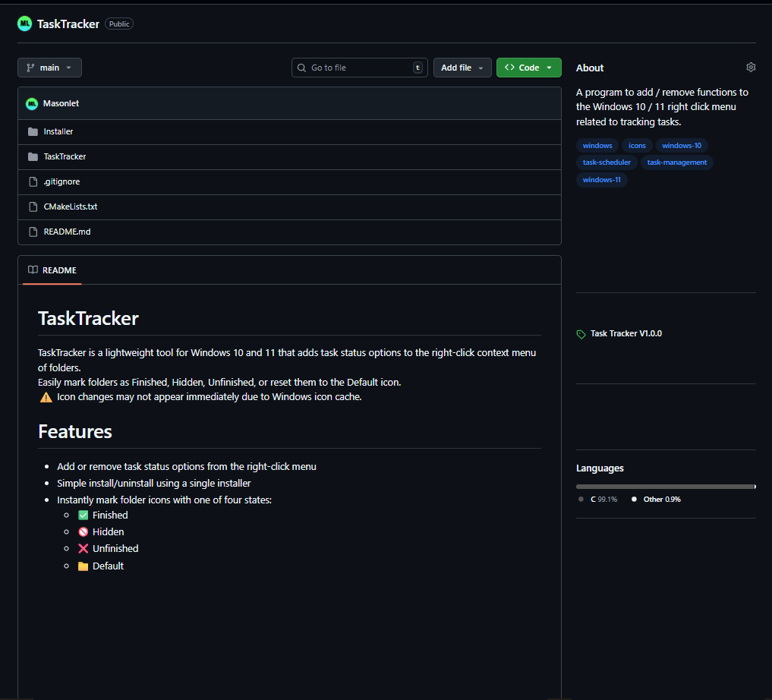
Task: Click the .gitignore file icon
Action: 33,181
